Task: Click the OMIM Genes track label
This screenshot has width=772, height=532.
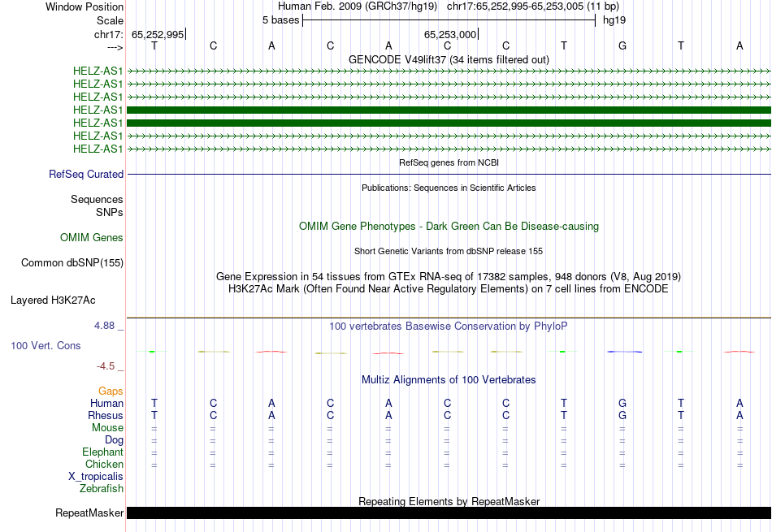Action: point(91,238)
